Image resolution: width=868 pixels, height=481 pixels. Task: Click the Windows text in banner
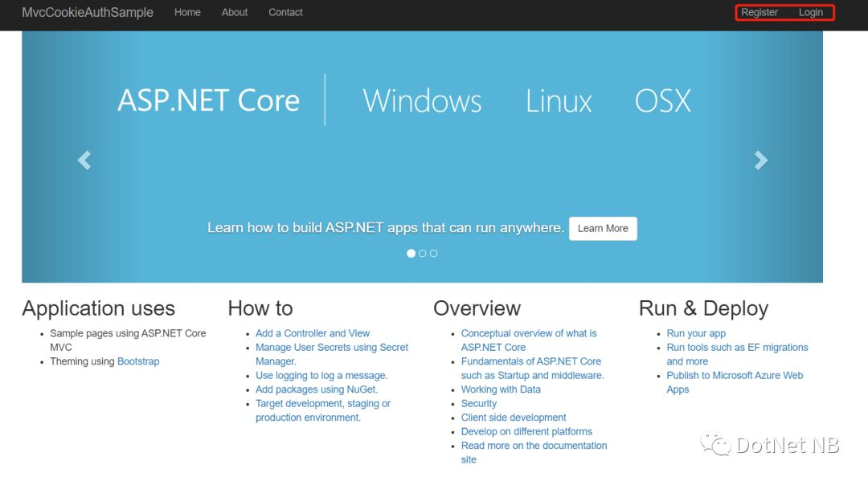click(x=422, y=100)
